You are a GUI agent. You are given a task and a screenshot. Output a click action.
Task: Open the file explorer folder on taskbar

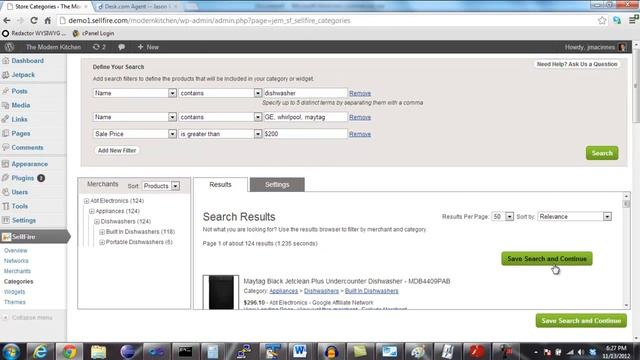(98, 351)
